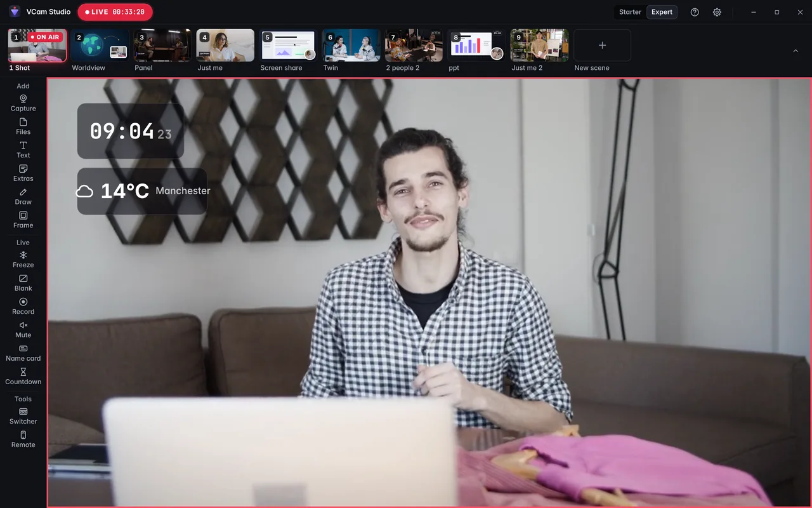
Task: Select the 1 Shot scene thumbnail
Action: pyautogui.click(x=37, y=45)
